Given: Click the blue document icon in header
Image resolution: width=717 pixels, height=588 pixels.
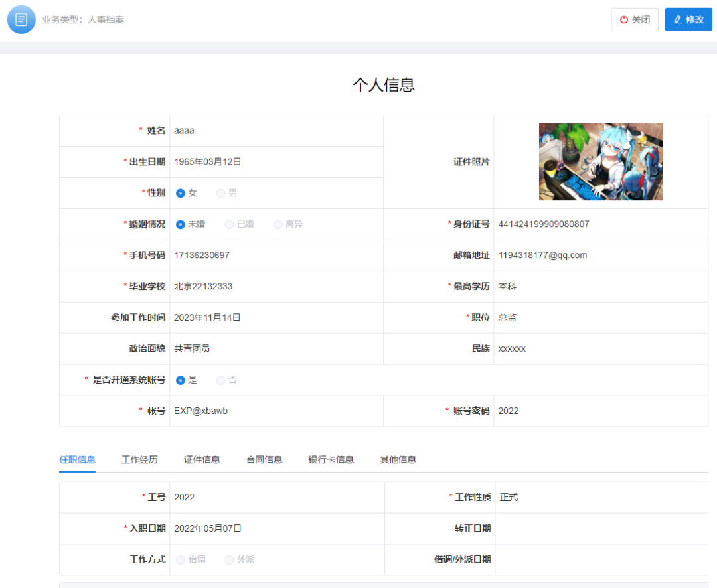Looking at the screenshot, I should pos(21,20).
